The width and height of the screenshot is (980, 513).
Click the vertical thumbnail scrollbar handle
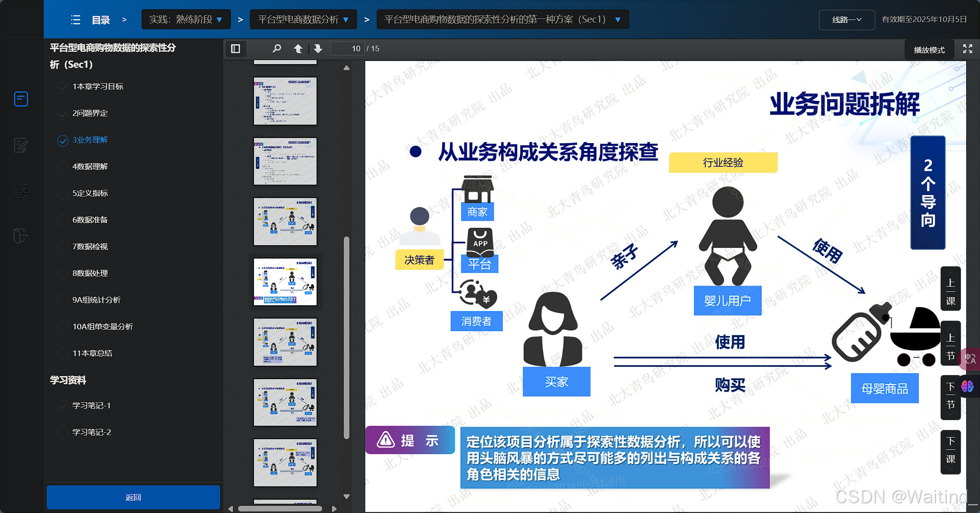346,338
